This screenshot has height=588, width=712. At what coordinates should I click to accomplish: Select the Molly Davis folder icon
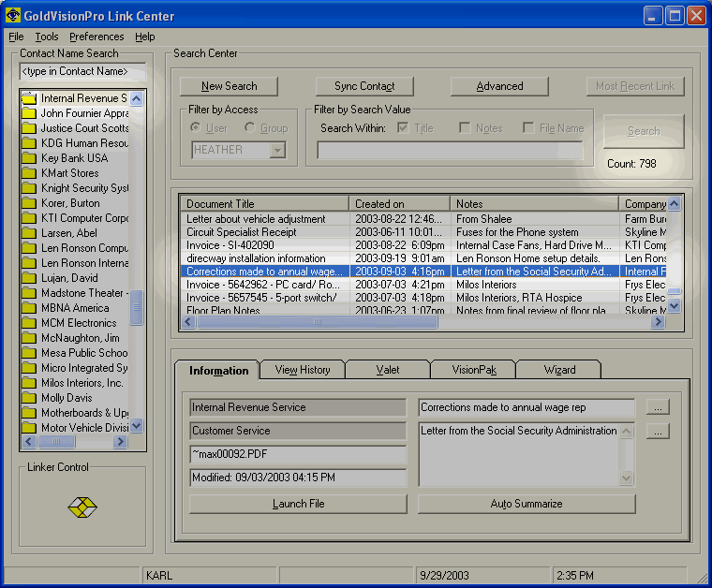pyautogui.click(x=29, y=398)
